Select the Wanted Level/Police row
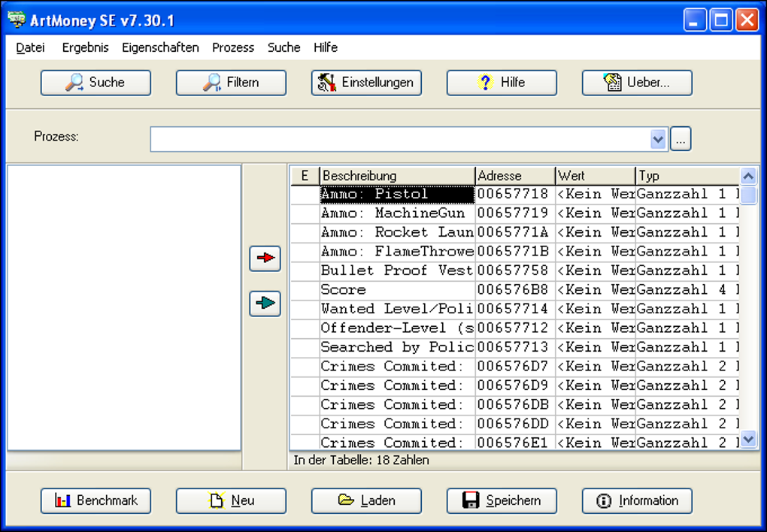Screen dimensions: 767x532 coord(515,309)
